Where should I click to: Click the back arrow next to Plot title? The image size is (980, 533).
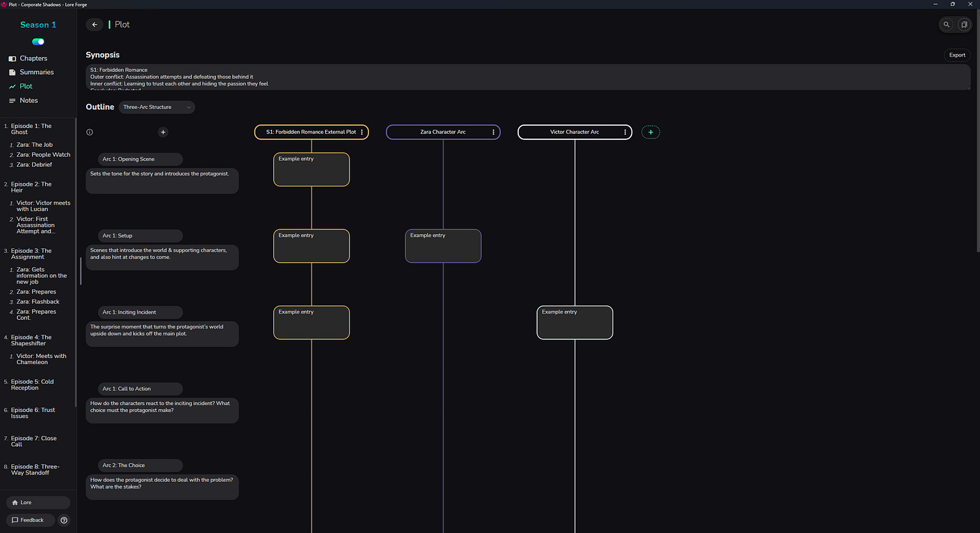pos(94,24)
